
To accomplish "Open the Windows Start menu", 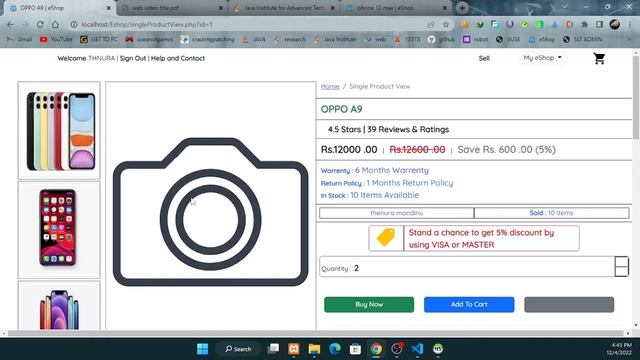I will click(202, 349).
